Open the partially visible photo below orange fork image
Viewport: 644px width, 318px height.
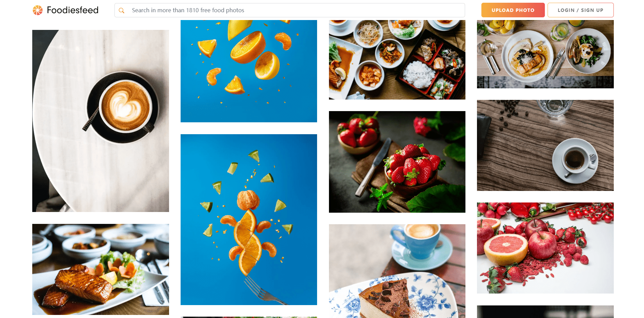coord(249,317)
